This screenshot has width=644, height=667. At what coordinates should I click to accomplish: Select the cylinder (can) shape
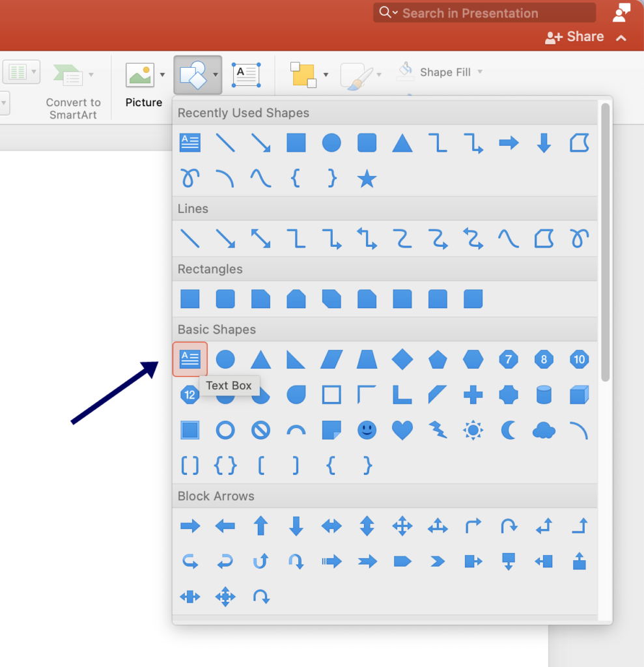click(544, 395)
